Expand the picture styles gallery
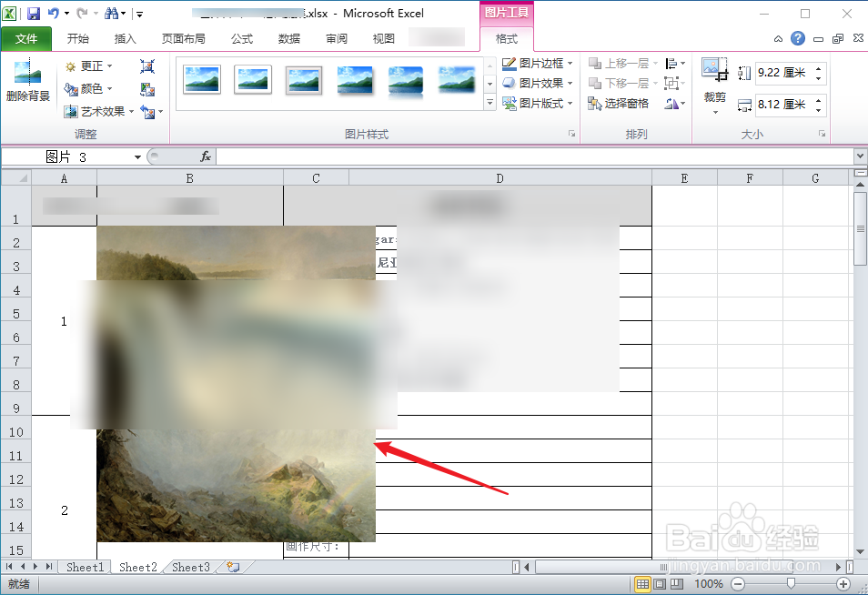The height and width of the screenshot is (595, 868). point(490,103)
